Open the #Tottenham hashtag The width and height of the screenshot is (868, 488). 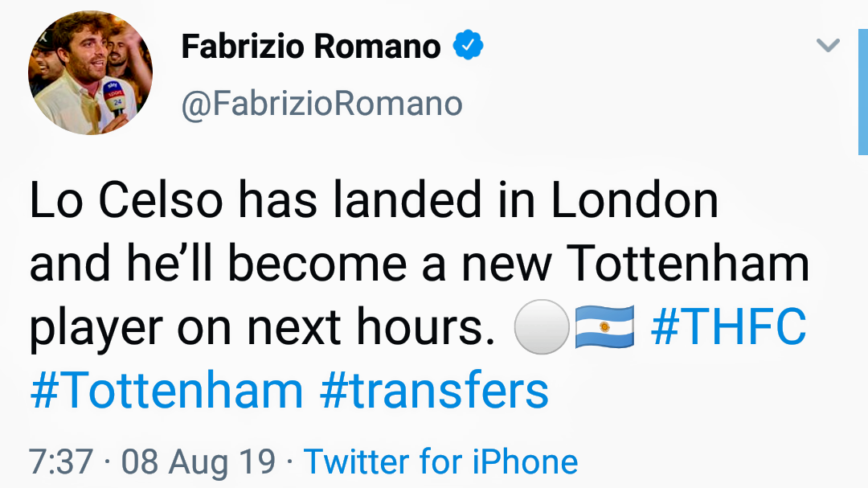coord(166,392)
